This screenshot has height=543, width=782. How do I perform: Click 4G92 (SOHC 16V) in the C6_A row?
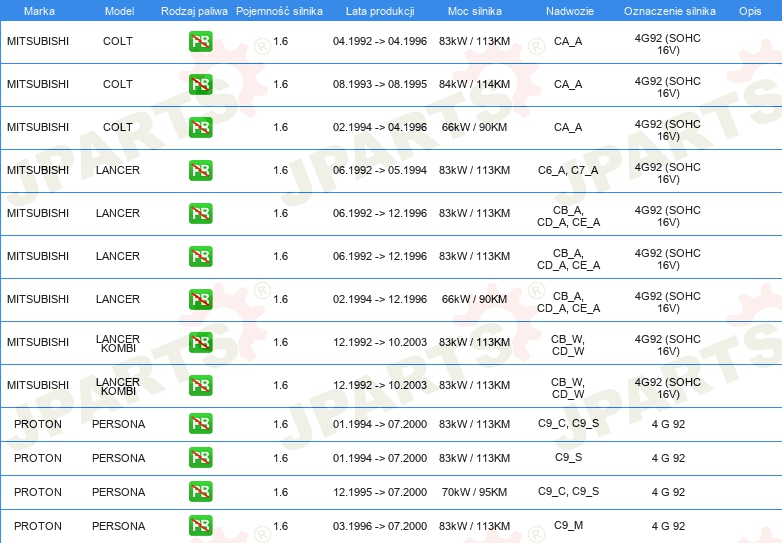point(668,173)
